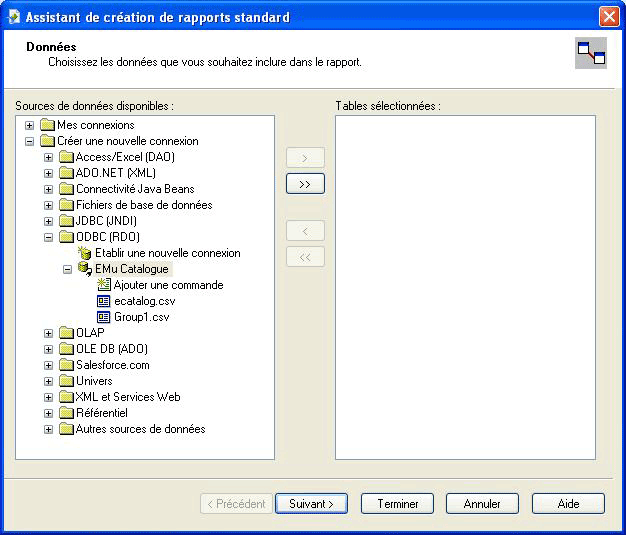Screen dimensions: 626x535
Task: Click the remove single table < button
Action: [305, 231]
